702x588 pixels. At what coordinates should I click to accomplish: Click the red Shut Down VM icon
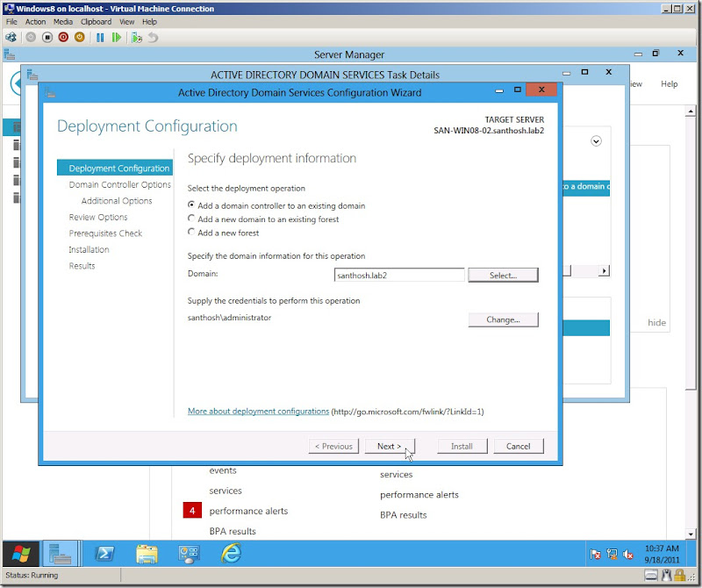pos(63,38)
